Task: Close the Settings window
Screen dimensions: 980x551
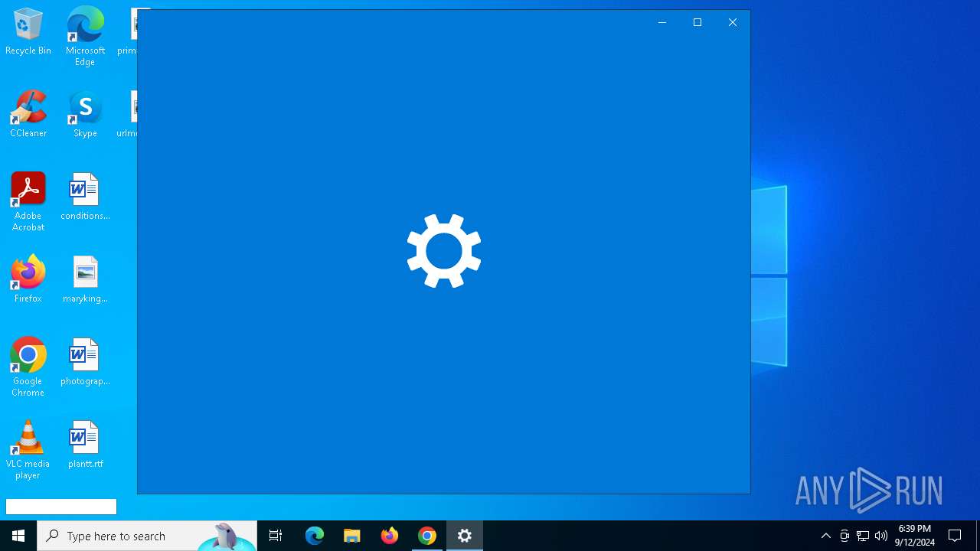Action: (x=733, y=22)
